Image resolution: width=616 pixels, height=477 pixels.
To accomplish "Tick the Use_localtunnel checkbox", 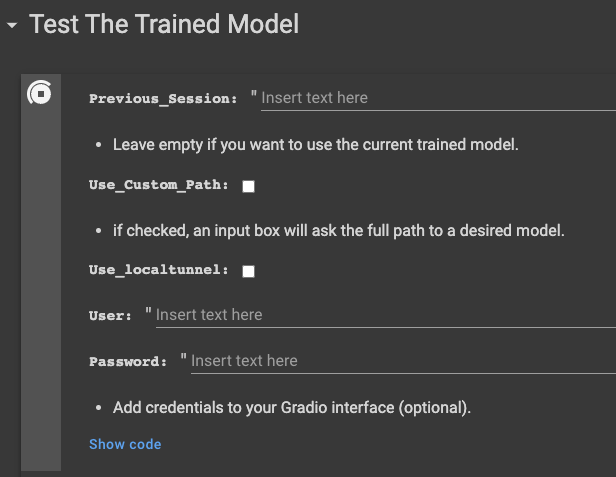I will coord(248,271).
